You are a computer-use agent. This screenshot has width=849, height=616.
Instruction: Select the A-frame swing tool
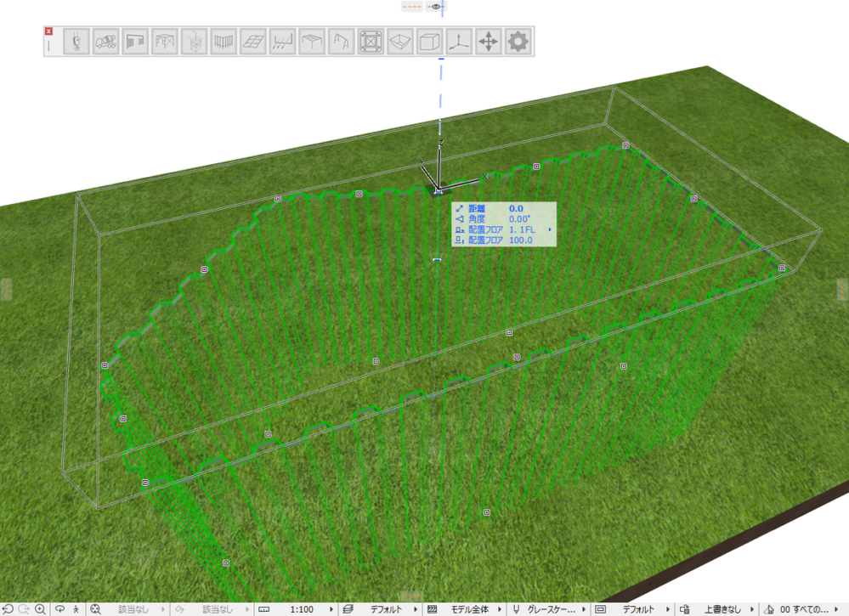341,41
